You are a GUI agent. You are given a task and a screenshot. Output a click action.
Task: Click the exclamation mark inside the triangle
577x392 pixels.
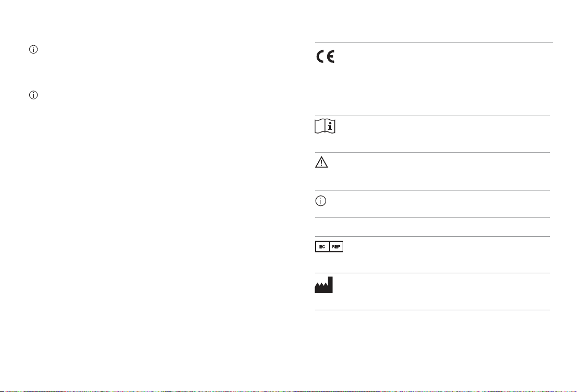point(321,163)
